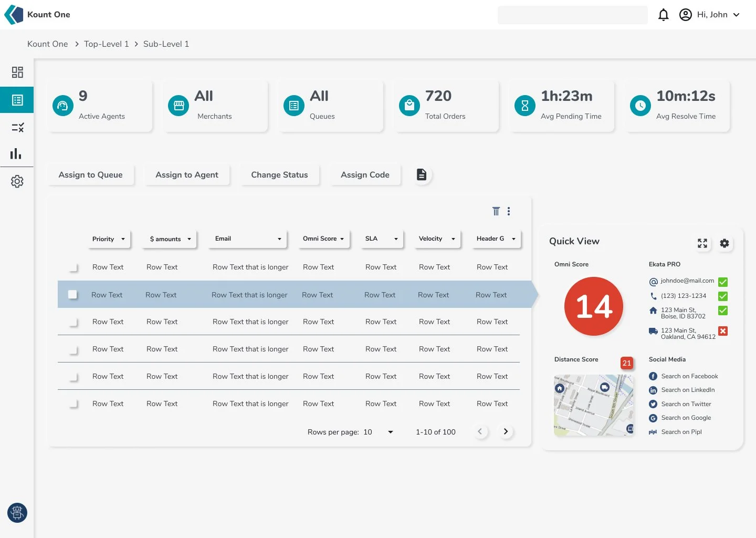Tick the checkbox of the sixth table row
Image resolution: width=756 pixels, height=538 pixels.
tap(73, 404)
